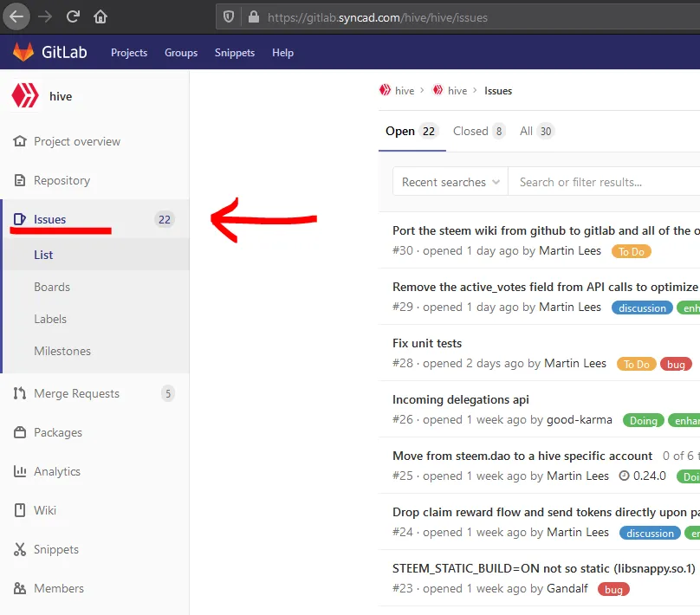The width and height of the screenshot is (700, 615).
Task: Click the Repository document icon
Action: (20, 180)
